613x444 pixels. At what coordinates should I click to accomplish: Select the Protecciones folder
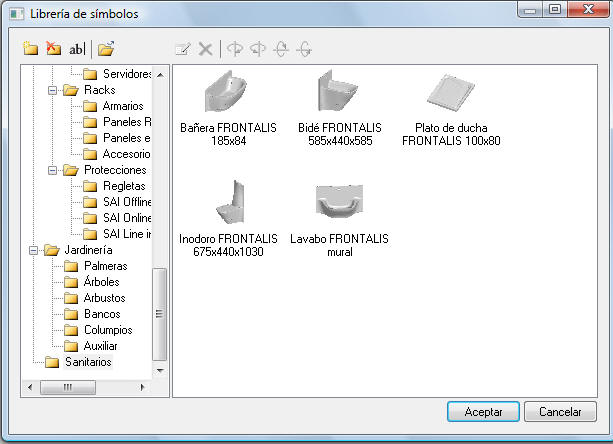click(105, 170)
